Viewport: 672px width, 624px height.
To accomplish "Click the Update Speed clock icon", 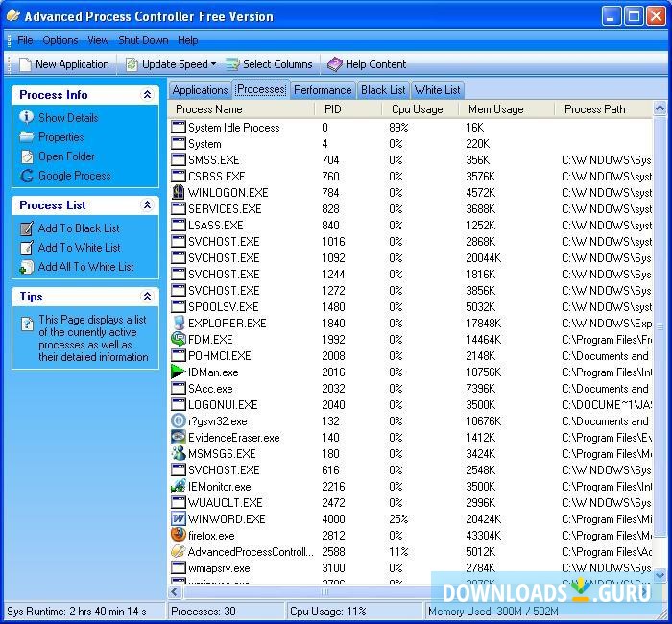I will click(x=132, y=64).
